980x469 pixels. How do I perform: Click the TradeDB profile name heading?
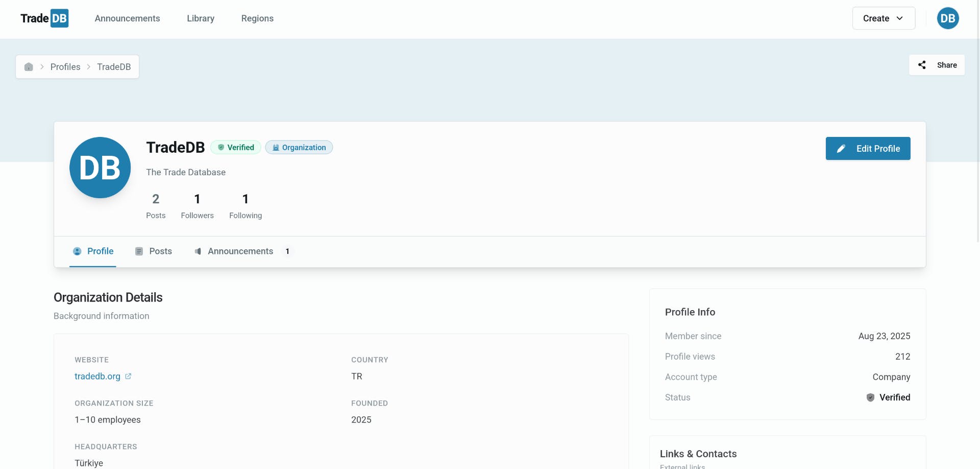(175, 147)
